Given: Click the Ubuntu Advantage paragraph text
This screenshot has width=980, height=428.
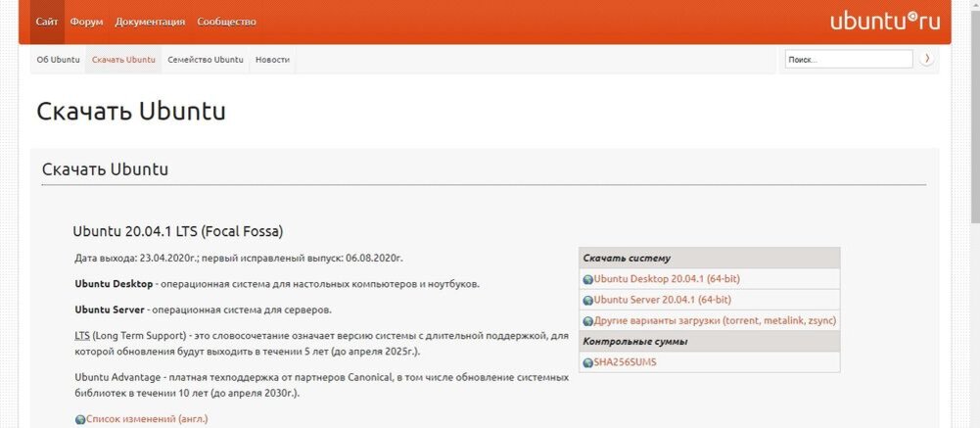Looking at the screenshot, I should (322, 386).
